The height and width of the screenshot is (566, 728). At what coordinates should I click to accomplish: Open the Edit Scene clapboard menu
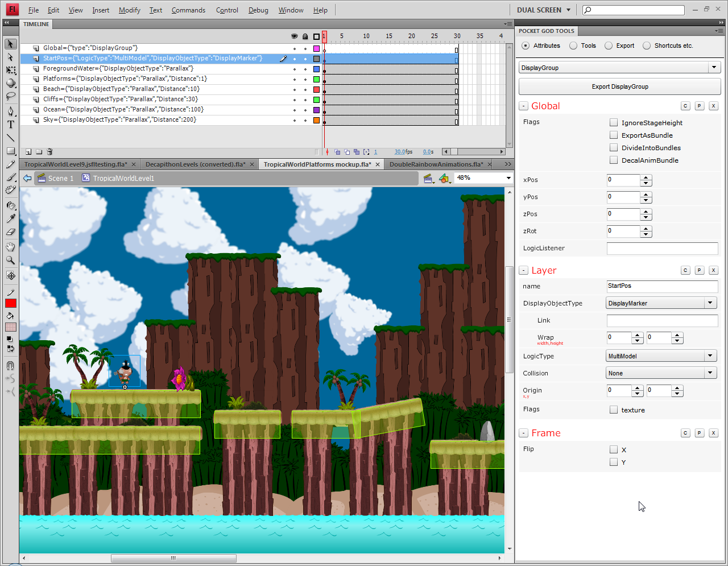click(x=429, y=178)
